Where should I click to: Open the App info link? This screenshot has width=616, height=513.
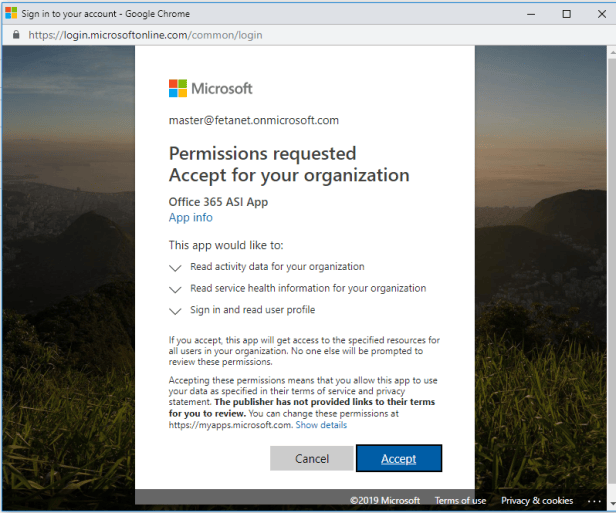(191, 217)
